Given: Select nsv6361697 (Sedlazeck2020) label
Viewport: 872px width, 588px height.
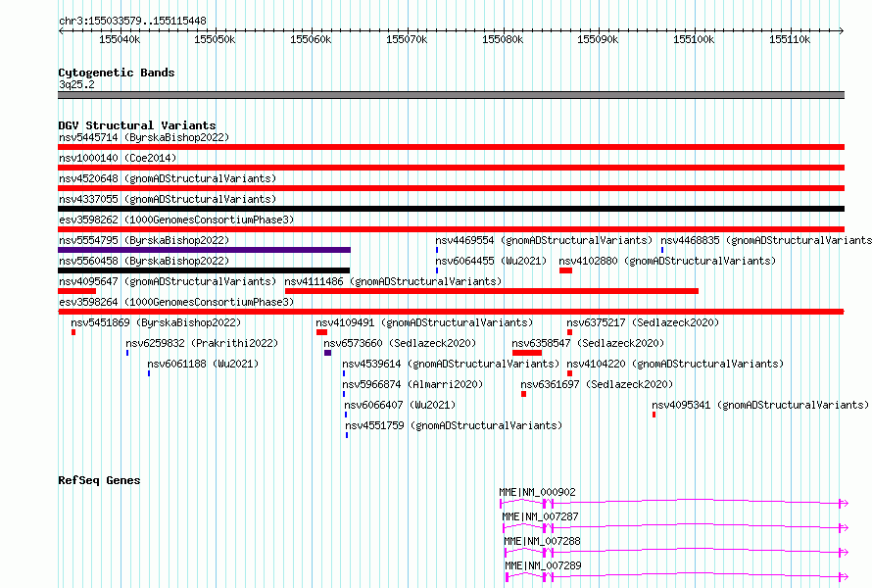Looking at the screenshot, I should tap(597, 384).
